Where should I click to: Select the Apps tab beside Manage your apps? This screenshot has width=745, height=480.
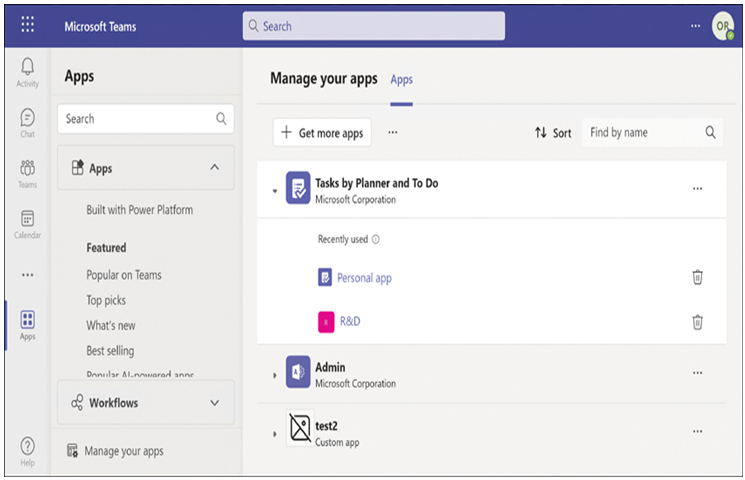point(401,79)
